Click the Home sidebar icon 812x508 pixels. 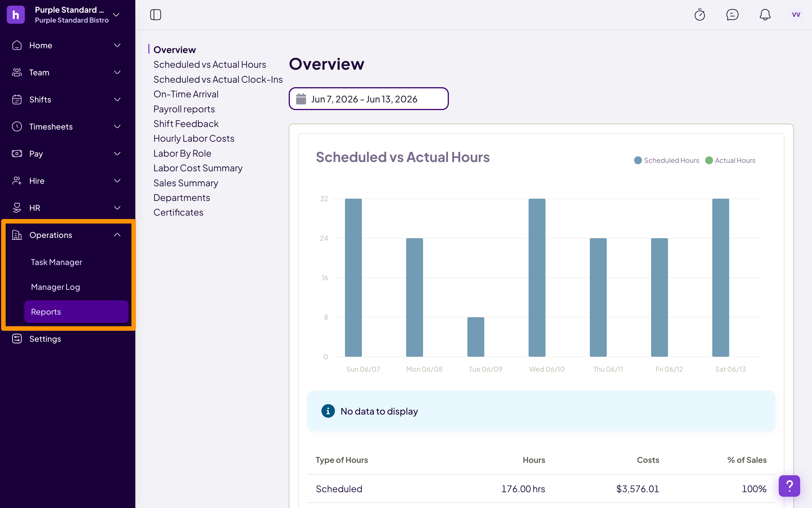17,45
